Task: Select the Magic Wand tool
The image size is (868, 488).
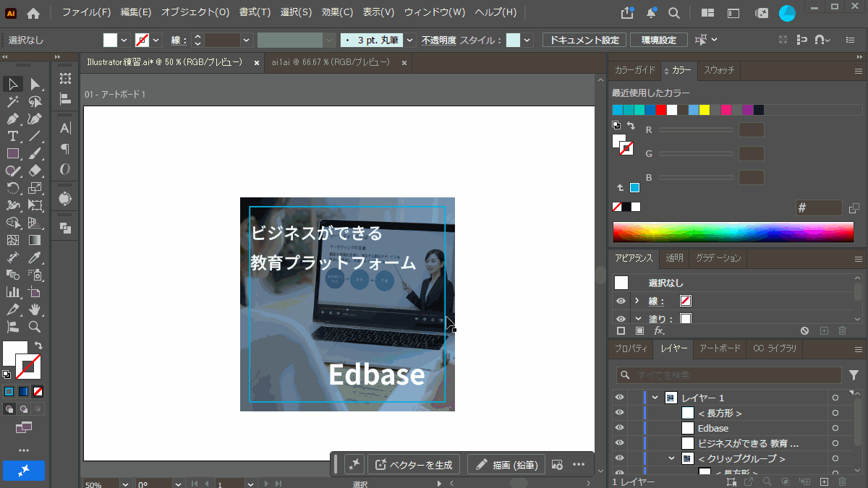Action: 13,102
